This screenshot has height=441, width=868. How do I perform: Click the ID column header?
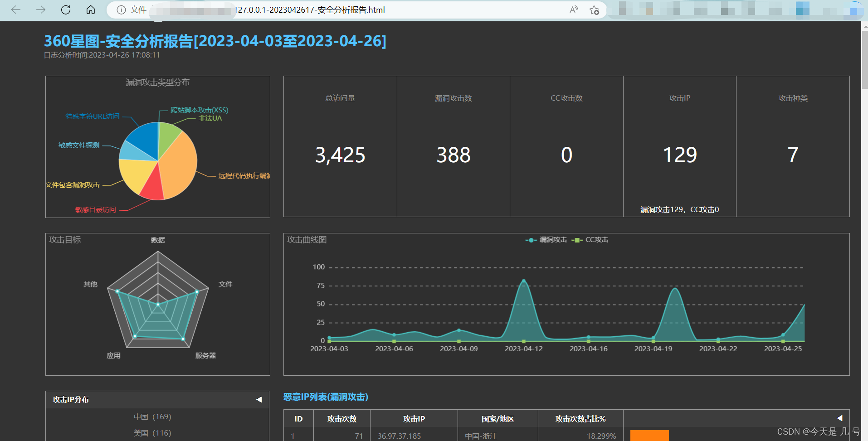point(298,419)
